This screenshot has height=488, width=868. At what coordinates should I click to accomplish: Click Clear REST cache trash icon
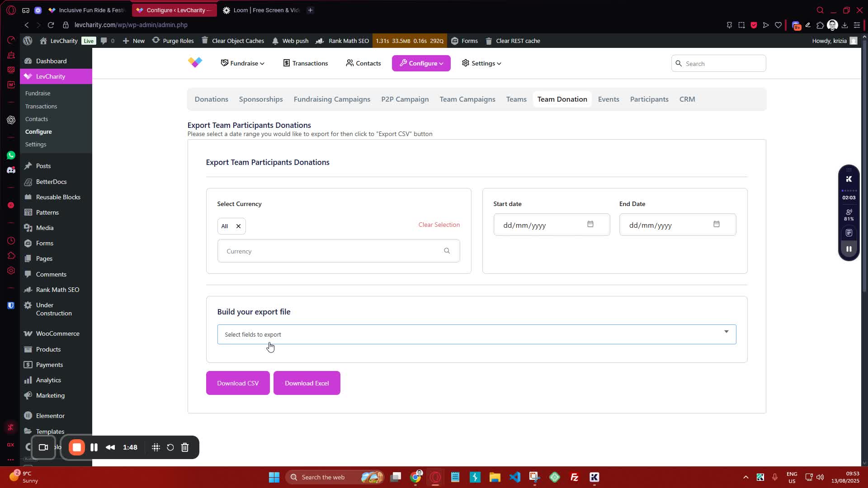tap(489, 41)
